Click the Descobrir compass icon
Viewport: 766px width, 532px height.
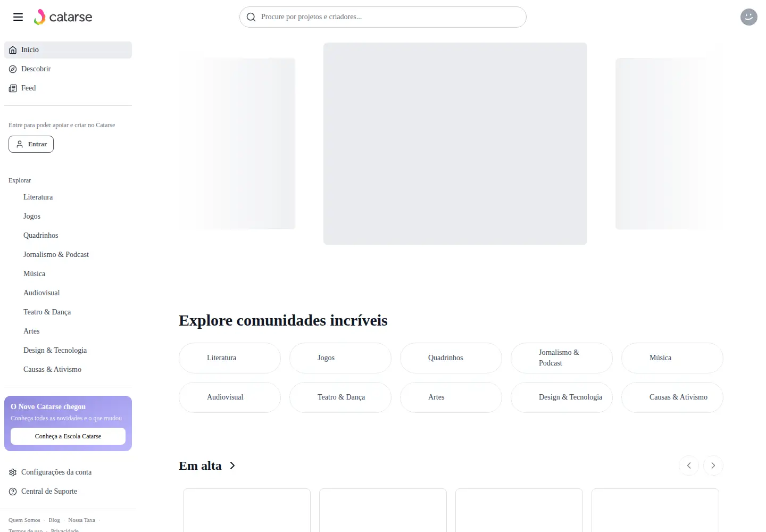click(13, 69)
